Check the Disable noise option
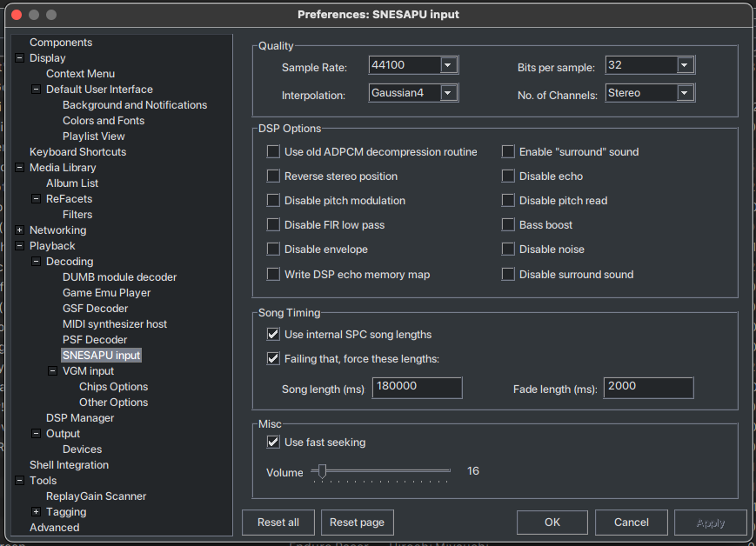Viewport: 756px width, 546px height. pyautogui.click(x=508, y=250)
